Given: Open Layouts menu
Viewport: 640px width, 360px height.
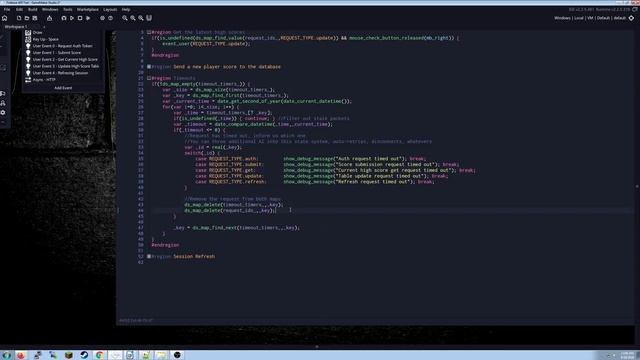Looking at the screenshot, I should (x=110, y=9).
